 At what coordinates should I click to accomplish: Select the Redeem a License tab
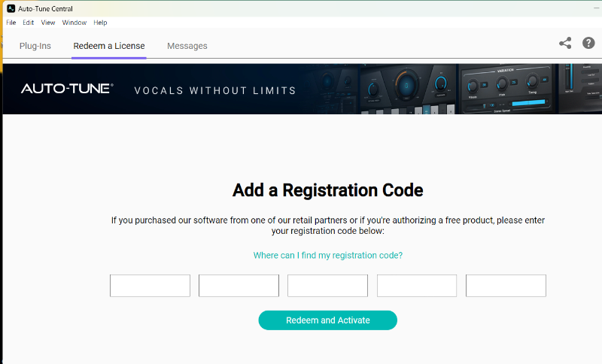click(109, 46)
